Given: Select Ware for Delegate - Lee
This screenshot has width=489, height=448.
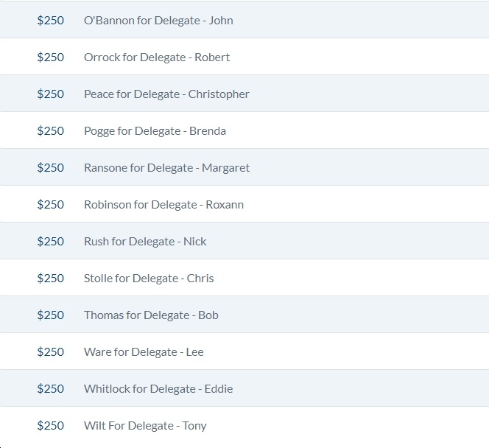Looking at the screenshot, I should click(x=144, y=352).
